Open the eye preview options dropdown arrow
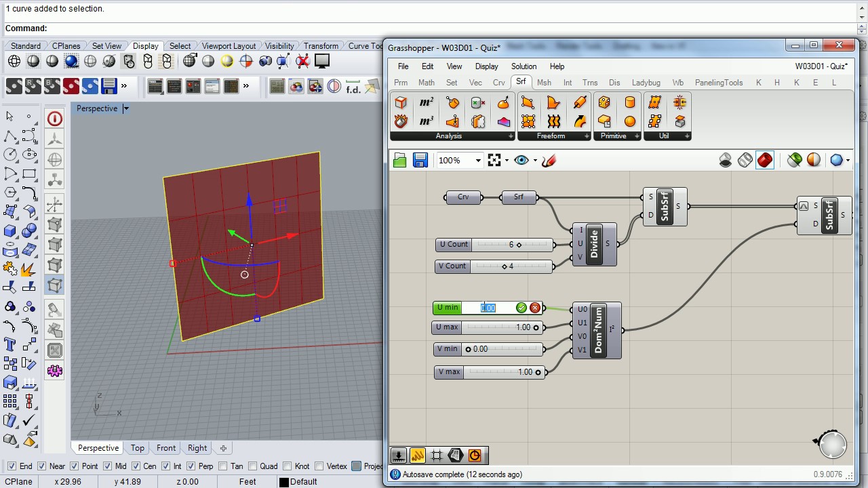 point(535,161)
